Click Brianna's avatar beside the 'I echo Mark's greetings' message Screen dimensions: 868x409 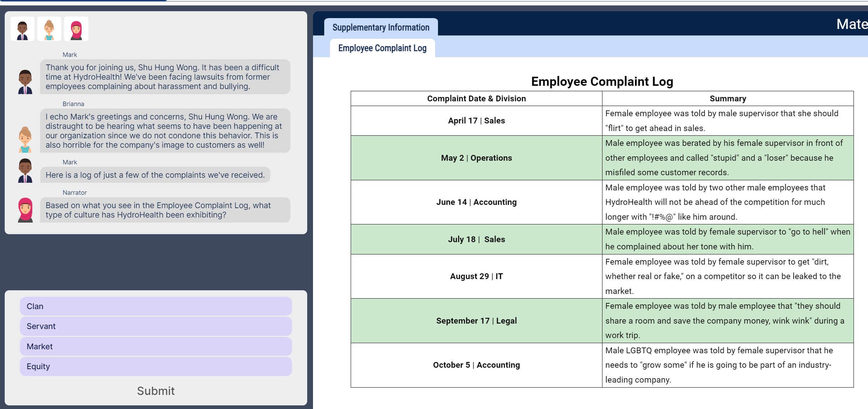[x=25, y=139]
